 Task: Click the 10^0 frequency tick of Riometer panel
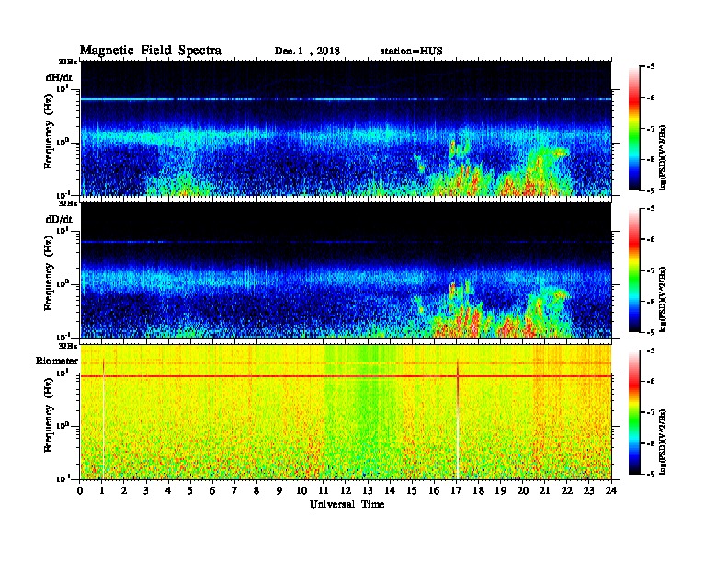click(63, 426)
